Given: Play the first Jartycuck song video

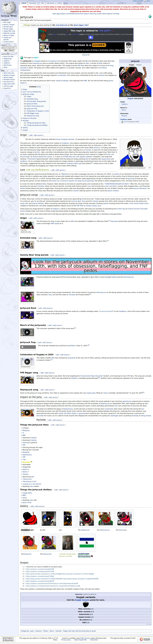Looking at the screenshot, I should pyautogui.click(x=27, y=225).
